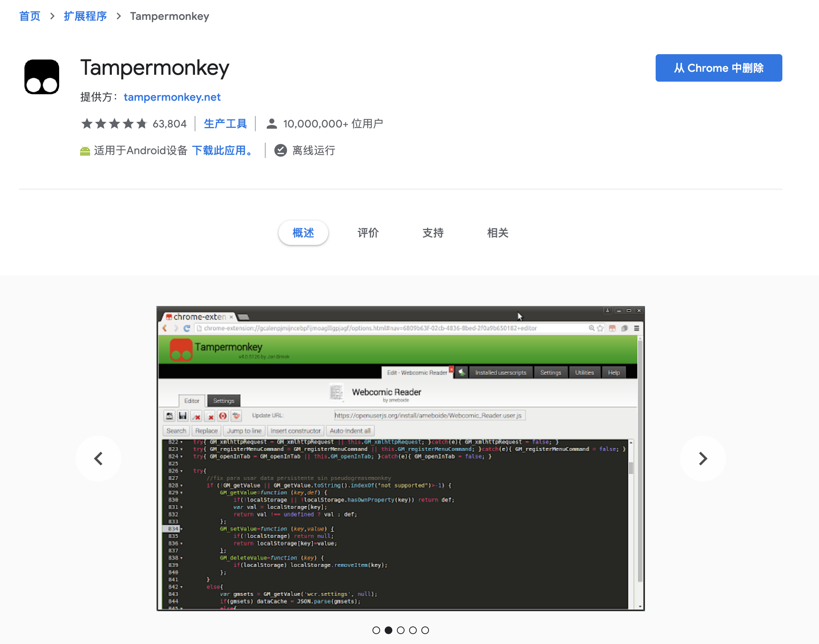Screen dimensions: 819x644
Task: Open the 相关 related tab
Action: pos(498,233)
